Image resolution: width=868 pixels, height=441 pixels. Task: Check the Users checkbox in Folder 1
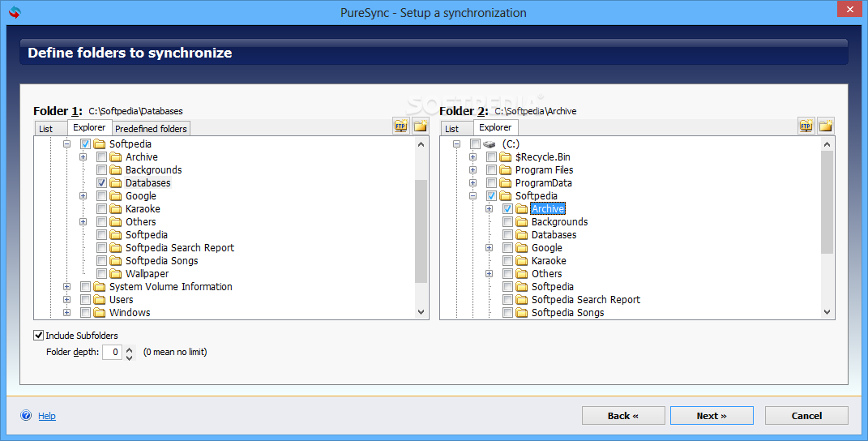click(x=85, y=300)
